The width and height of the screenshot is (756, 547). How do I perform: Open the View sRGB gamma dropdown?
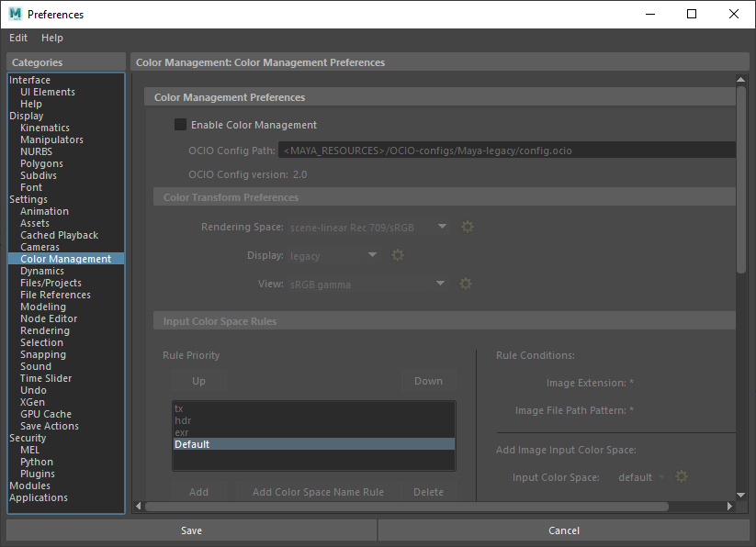(x=367, y=285)
